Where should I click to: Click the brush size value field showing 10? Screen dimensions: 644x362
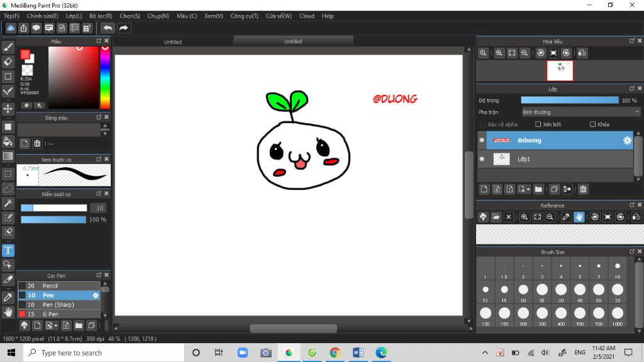[98, 208]
